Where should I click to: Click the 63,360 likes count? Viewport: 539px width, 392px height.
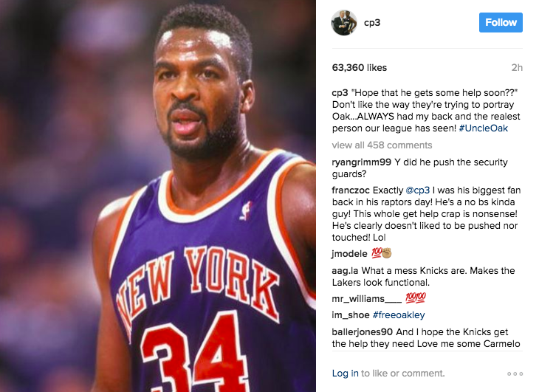tap(360, 68)
